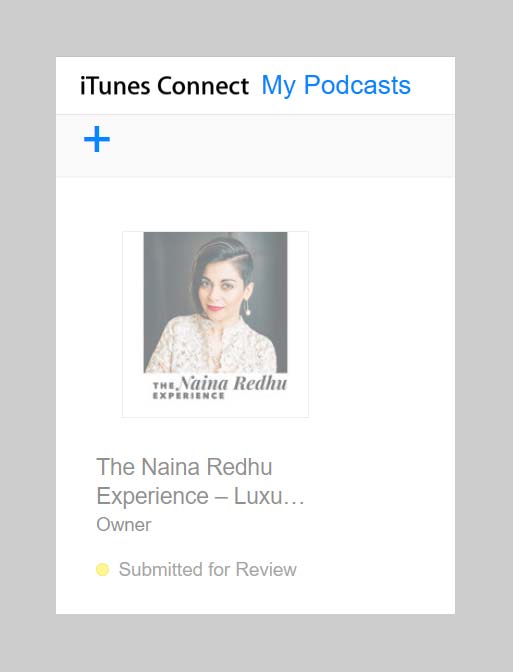Click the word iTunes in the header

coord(115,86)
